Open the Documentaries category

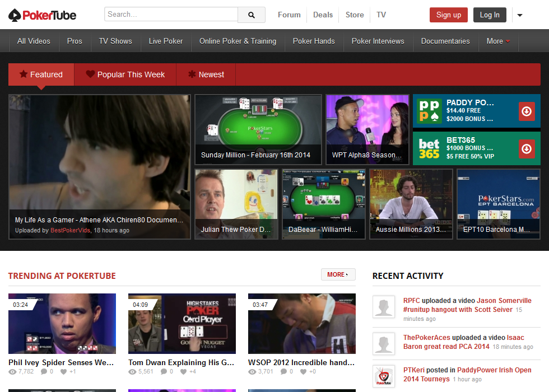[x=445, y=41]
